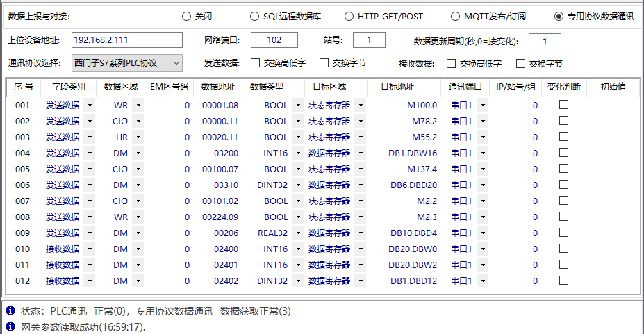The height and width of the screenshot is (334, 644).
Task: Check the 变化判断 box in row 001
Action: (563, 105)
